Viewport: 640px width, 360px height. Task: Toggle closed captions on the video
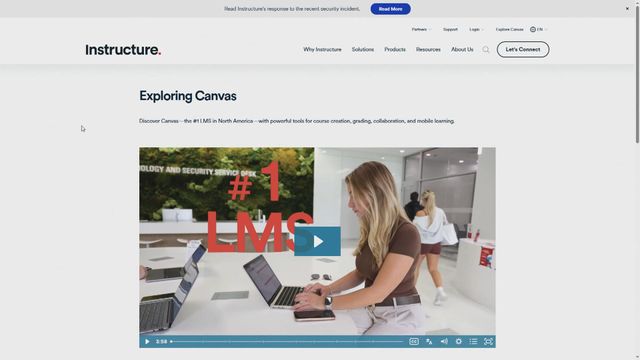tap(413, 342)
